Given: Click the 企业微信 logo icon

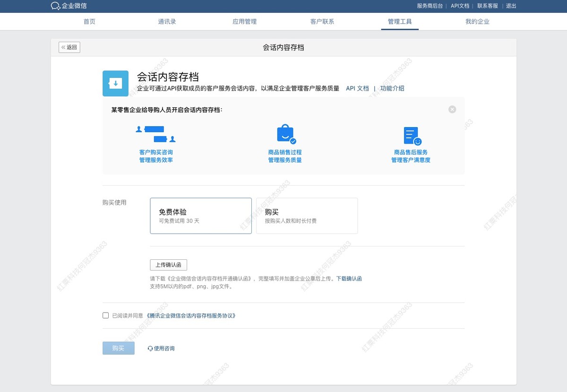Looking at the screenshot, I should 52,6.
